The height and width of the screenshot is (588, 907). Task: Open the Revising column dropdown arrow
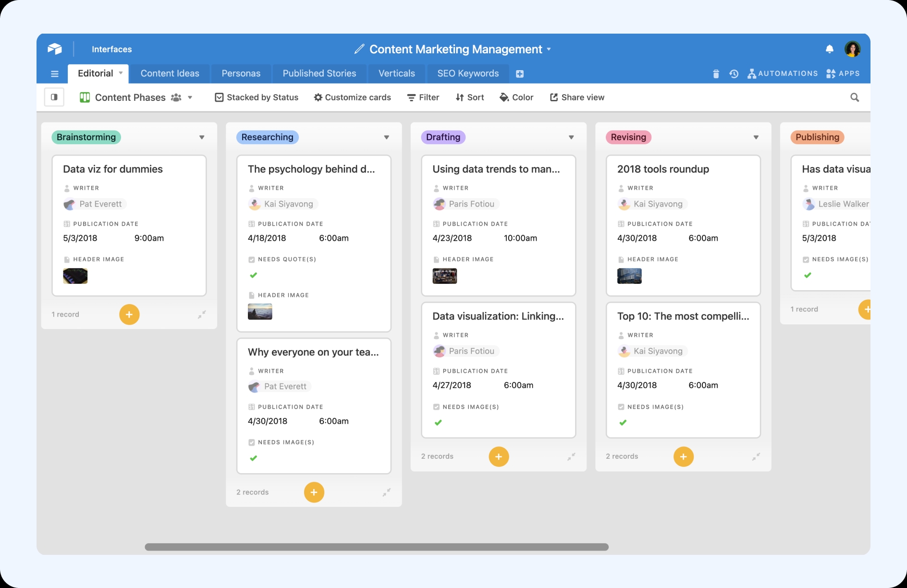click(756, 137)
